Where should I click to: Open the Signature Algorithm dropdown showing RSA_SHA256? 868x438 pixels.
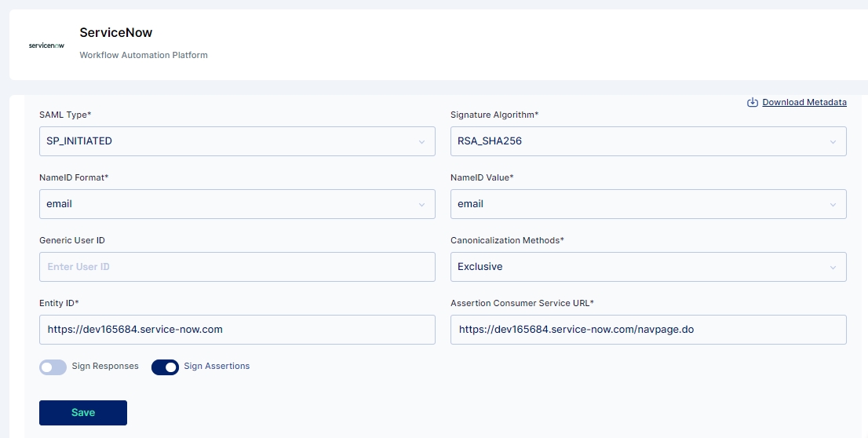point(648,141)
